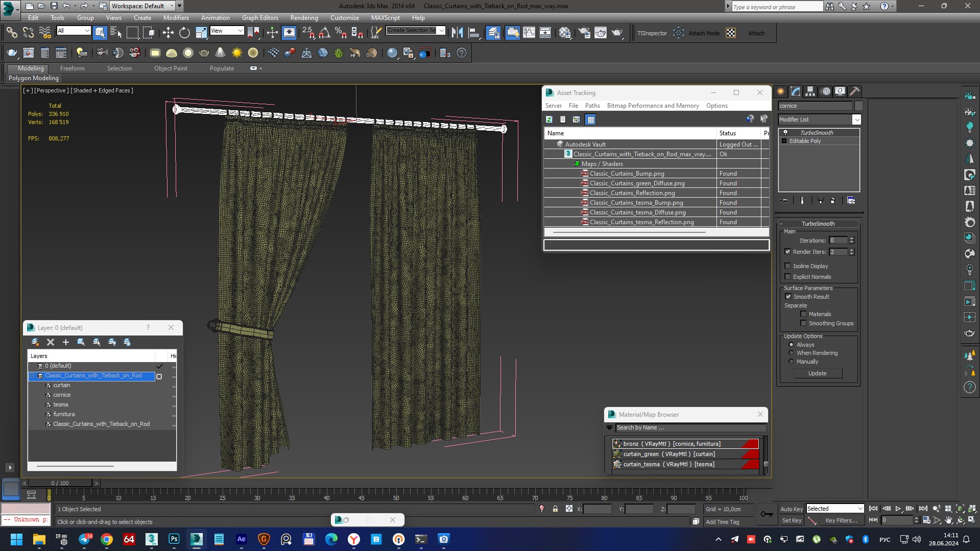Click the Play Animation button
Screen dimensions: 980x551
[x=898, y=509]
